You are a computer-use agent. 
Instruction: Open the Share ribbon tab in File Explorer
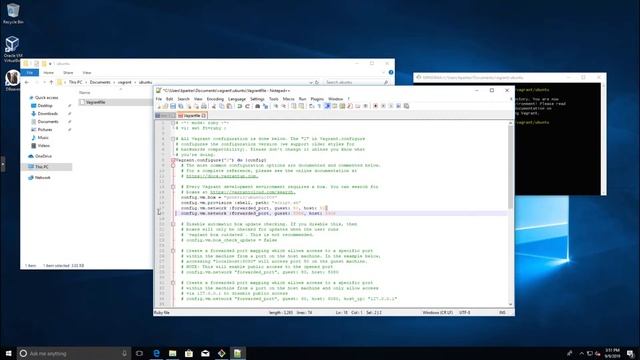pyautogui.click(x=68, y=73)
